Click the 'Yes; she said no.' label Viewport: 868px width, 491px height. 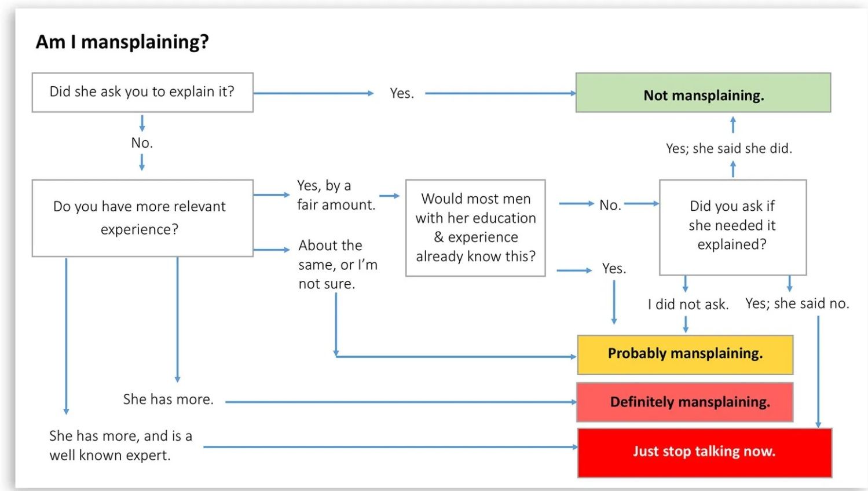[x=797, y=303]
